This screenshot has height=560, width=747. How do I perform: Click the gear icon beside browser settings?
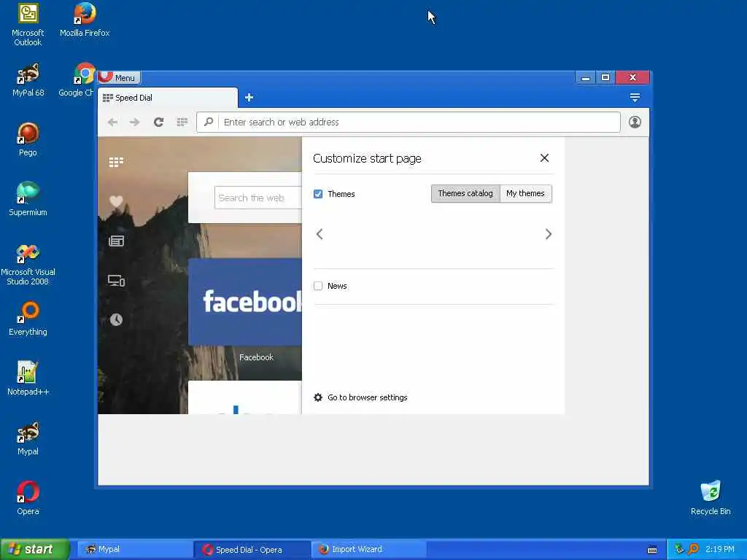318,397
